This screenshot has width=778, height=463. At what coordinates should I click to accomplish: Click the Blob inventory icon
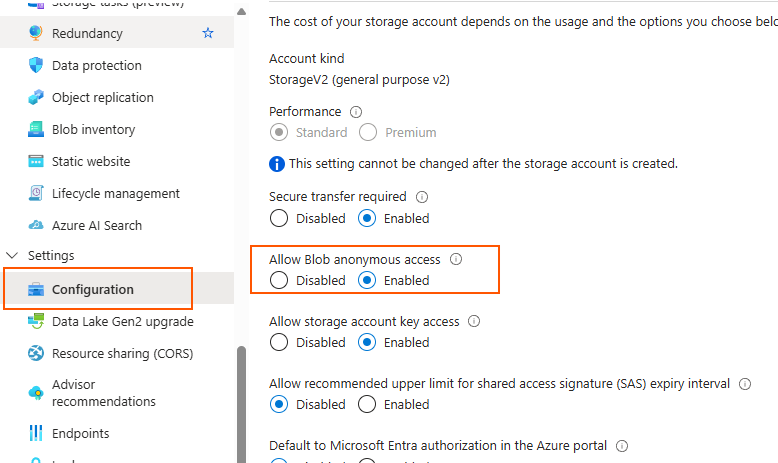point(36,129)
